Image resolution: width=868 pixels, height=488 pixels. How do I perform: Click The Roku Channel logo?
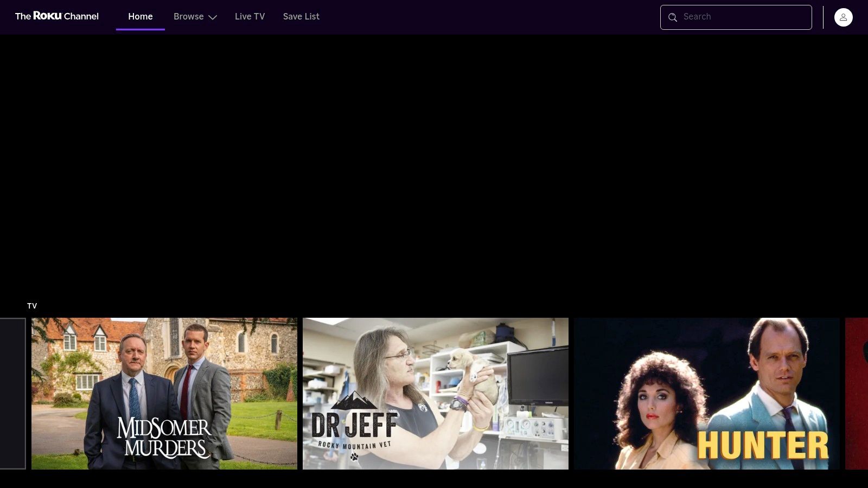[x=57, y=16]
